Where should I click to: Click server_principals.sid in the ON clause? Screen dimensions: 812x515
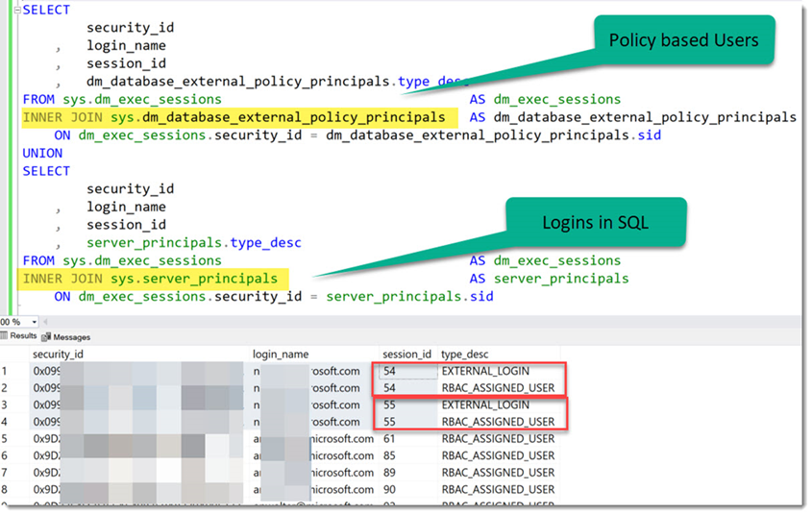[409, 297]
